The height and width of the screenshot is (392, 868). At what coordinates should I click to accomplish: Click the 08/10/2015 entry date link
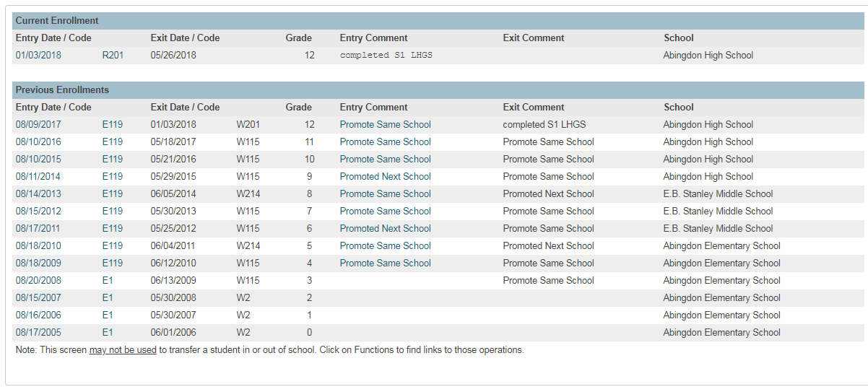(38, 159)
